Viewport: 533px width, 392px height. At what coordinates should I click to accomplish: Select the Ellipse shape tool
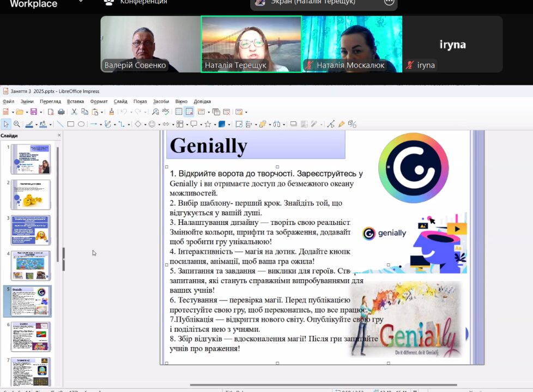pos(81,124)
